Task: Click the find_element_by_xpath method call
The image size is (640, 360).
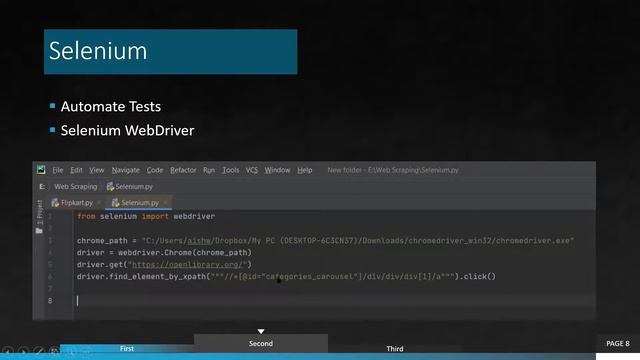Action: (x=157, y=276)
